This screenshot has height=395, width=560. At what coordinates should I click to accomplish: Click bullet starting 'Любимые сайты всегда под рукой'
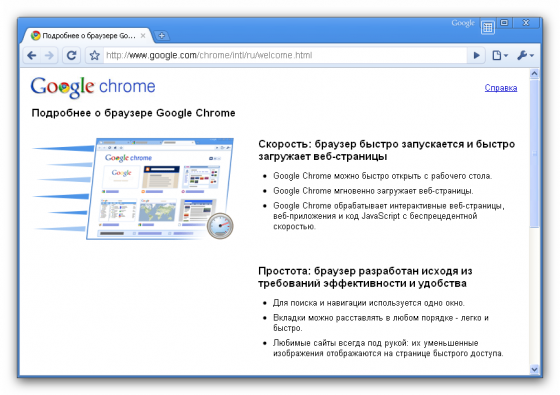tap(388, 348)
